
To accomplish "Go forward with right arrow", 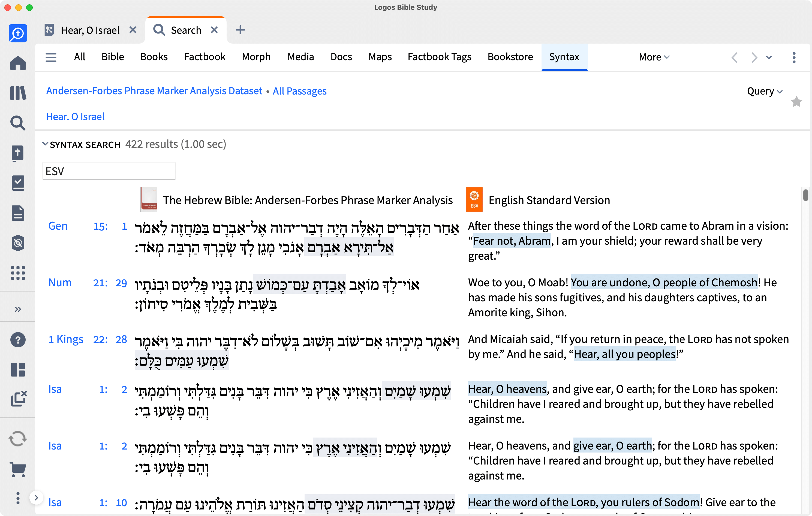I will 754,58.
